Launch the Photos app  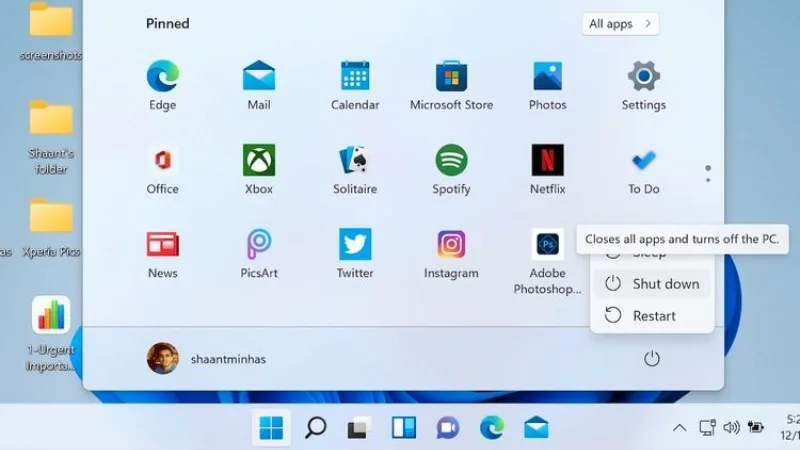pyautogui.click(x=547, y=86)
